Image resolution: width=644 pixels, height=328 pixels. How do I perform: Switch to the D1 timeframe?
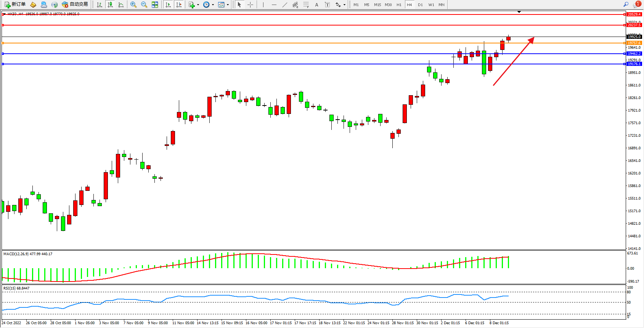[420, 5]
